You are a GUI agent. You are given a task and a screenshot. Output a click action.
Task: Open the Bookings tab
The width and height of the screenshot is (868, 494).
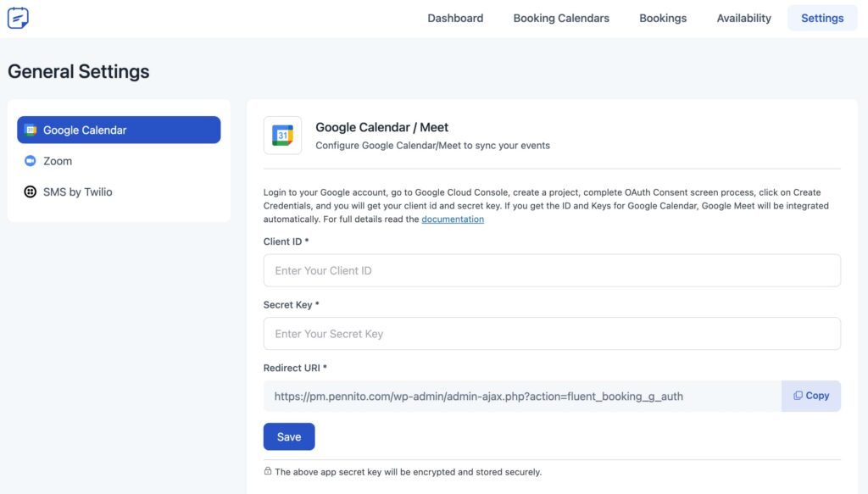click(663, 19)
